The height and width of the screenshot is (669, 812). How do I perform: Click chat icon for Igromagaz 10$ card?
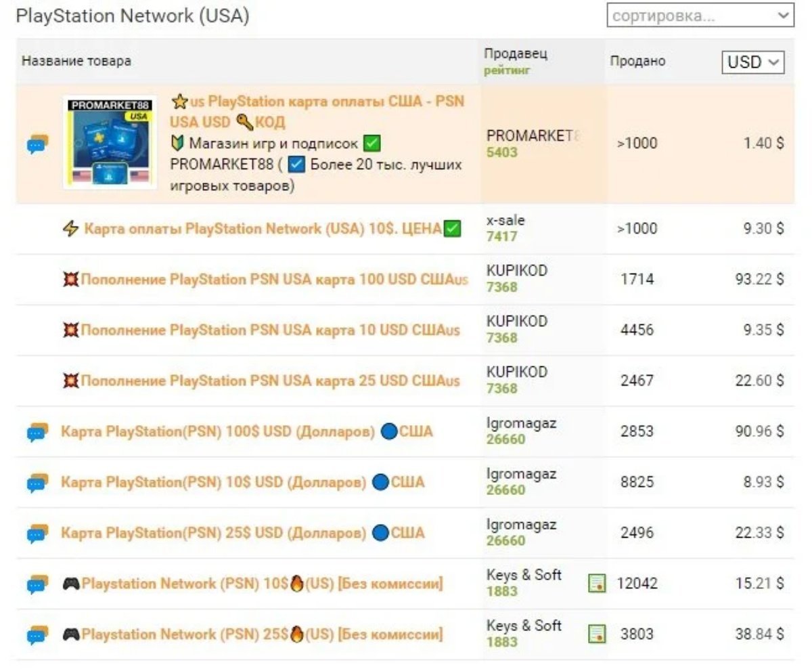point(37,482)
